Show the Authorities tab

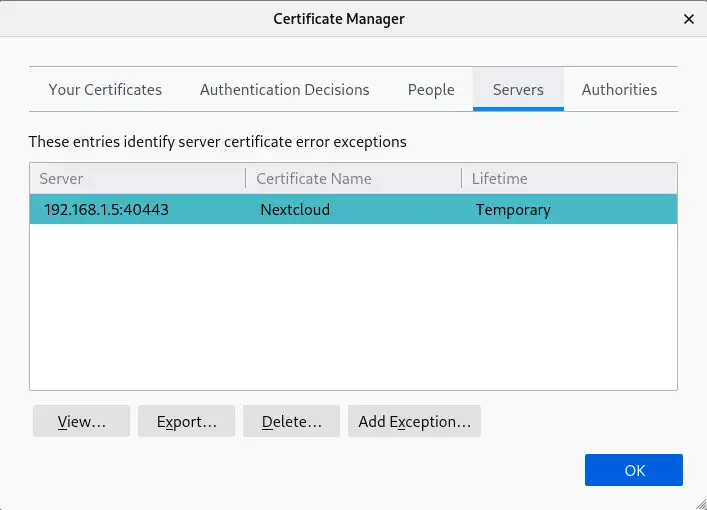click(x=619, y=90)
